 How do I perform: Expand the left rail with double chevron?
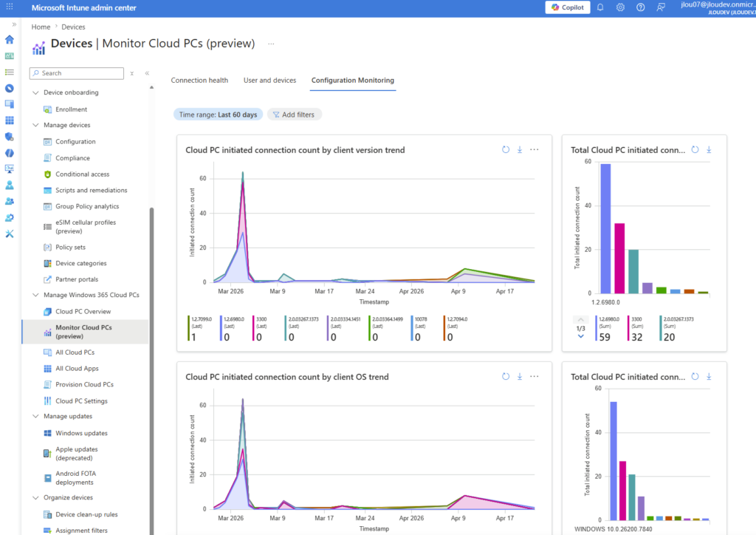14,24
